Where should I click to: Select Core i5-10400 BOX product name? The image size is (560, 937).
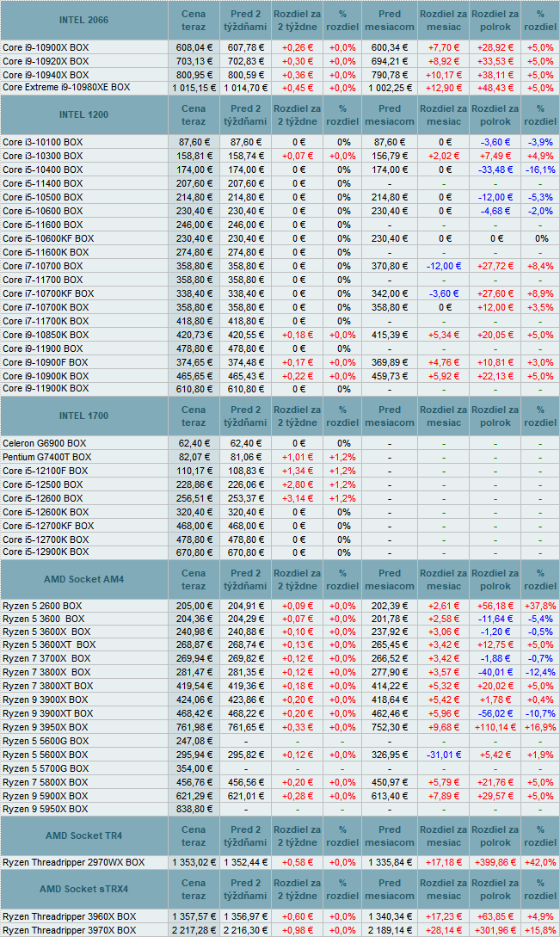point(43,170)
